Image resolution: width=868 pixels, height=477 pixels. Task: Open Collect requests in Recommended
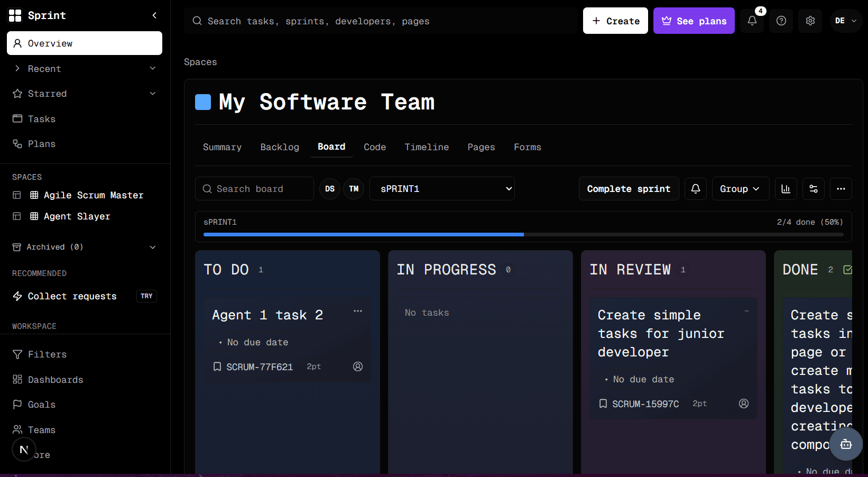coord(72,296)
